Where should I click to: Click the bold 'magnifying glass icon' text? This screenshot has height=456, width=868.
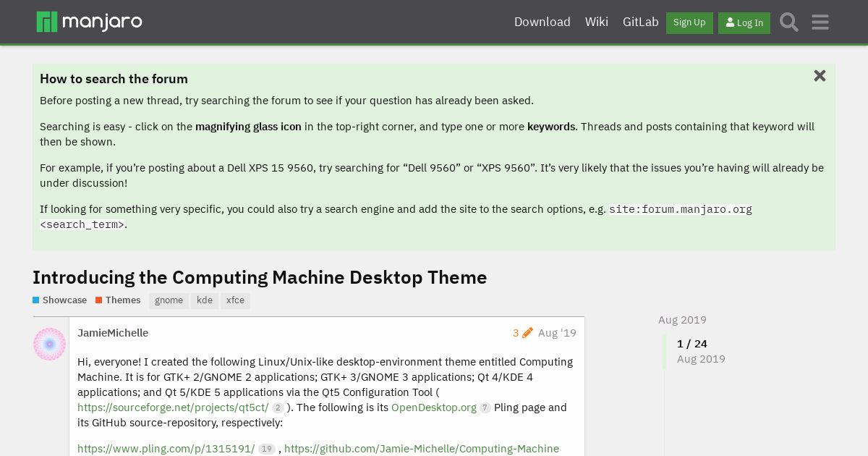248,127
